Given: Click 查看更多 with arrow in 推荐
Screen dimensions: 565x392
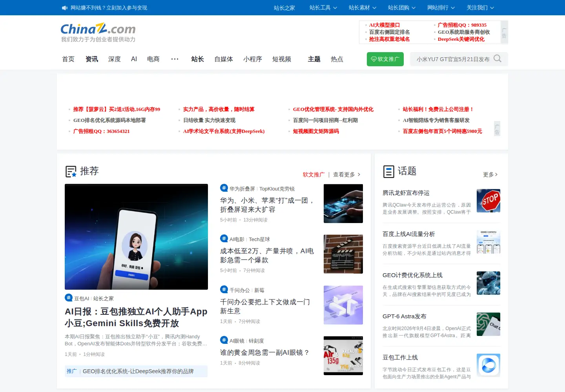Looking at the screenshot, I should (x=347, y=174).
